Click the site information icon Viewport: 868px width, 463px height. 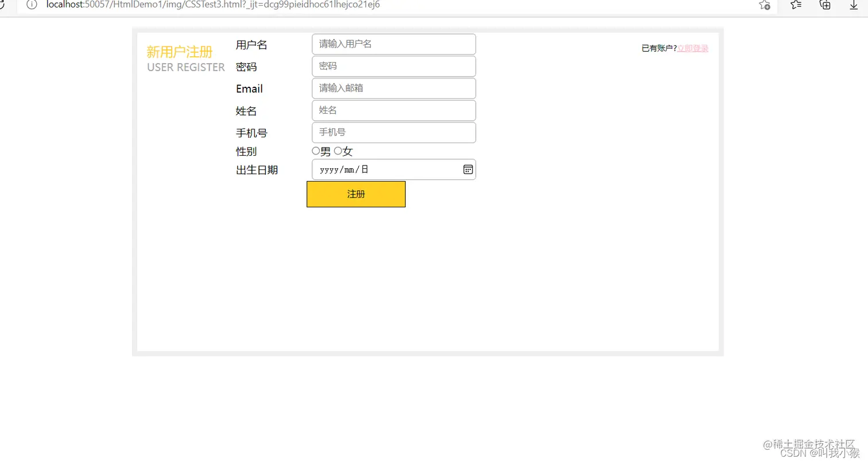pos(32,5)
